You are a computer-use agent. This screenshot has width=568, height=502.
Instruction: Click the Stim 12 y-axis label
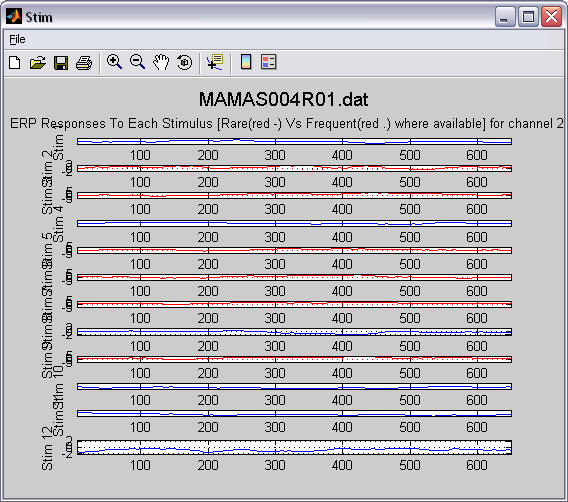pyautogui.click(x=47, y=448)
